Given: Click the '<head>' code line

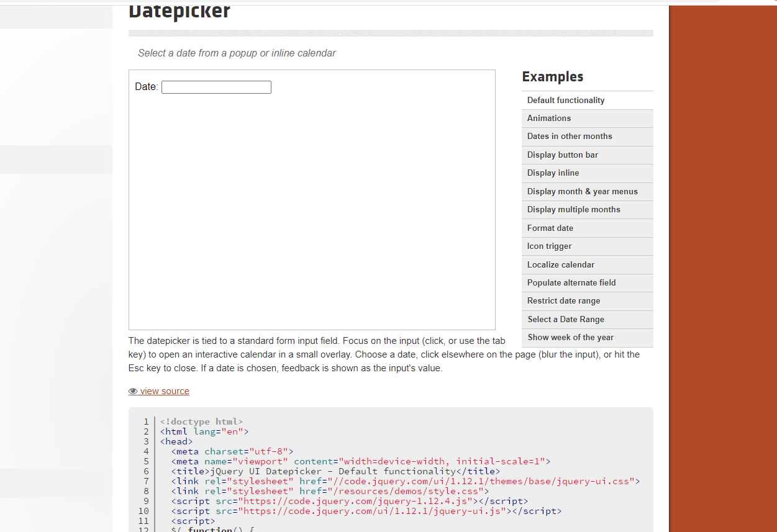Looking at the screenshot, I should (x=176, y=441).
